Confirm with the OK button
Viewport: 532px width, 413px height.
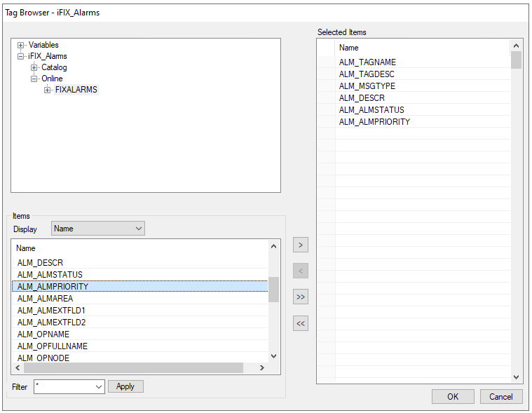453,397
